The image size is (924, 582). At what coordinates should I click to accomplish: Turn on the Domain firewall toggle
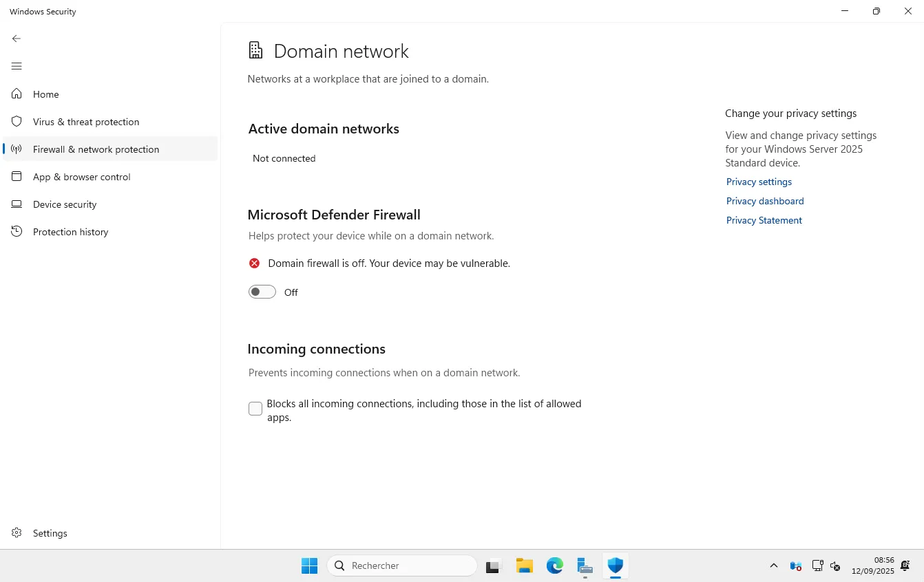click(262, 292)
